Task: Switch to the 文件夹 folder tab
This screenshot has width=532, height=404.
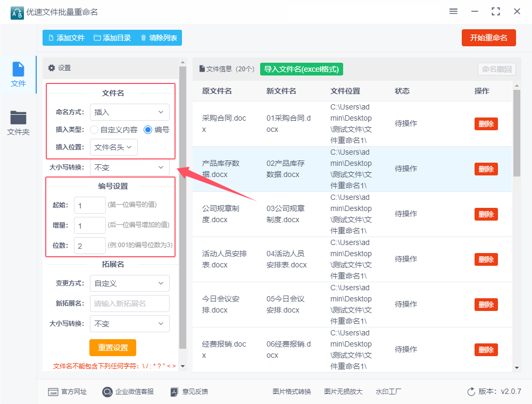Action: coord(18,123)
